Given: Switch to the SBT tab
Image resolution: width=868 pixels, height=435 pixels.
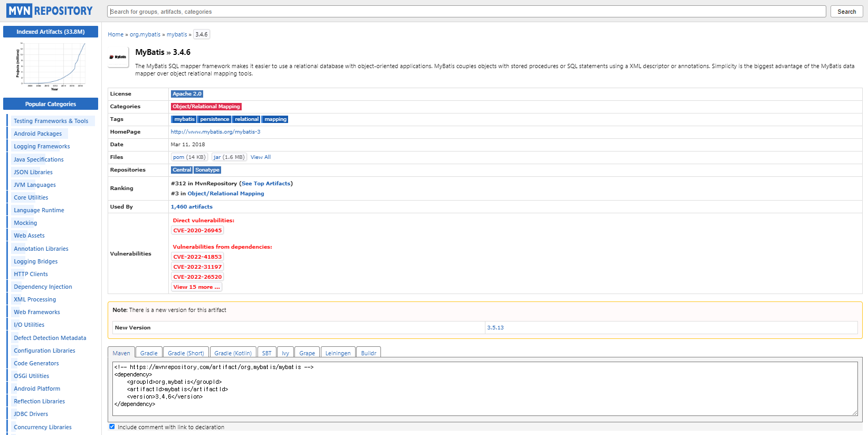Looking at the screenshot, I should tap(267, 353).
